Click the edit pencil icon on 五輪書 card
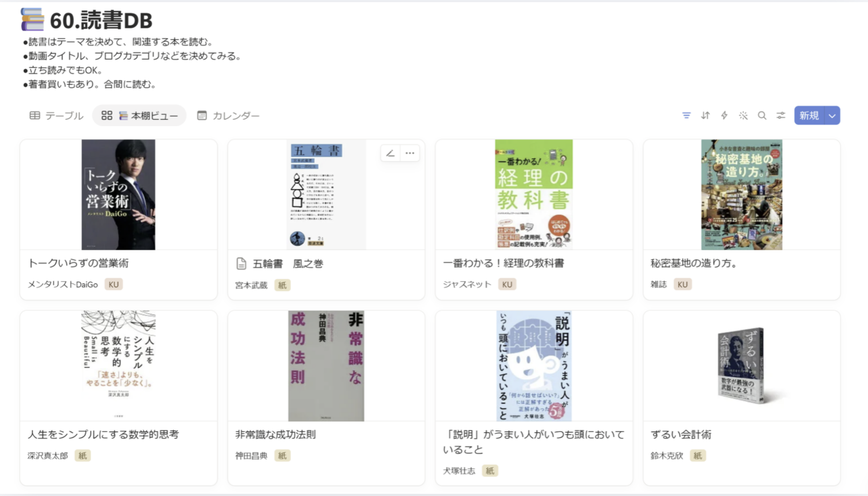 tap(390, 153)
